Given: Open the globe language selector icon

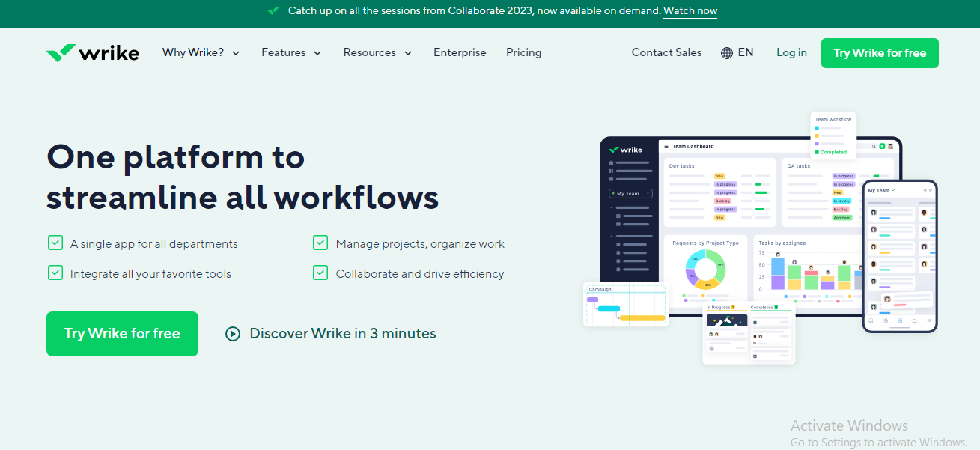Looking at the screenshot, I should pos(725,52).
